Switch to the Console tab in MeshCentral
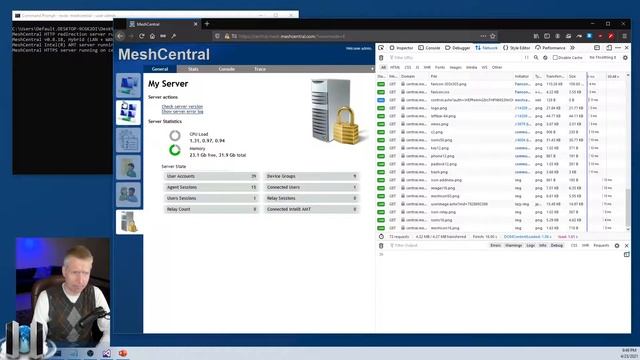The width and height of the screenshot is (640, 360). point(227,69)
